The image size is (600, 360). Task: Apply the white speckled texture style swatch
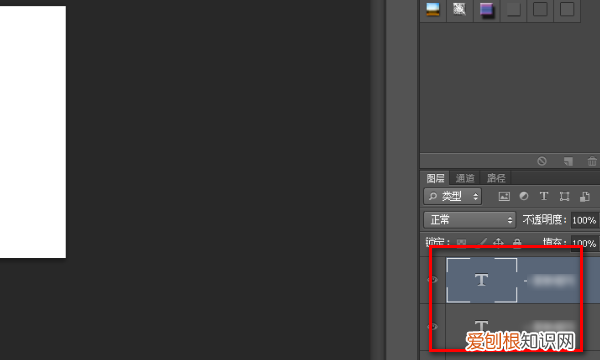click(x=459, y=9)
